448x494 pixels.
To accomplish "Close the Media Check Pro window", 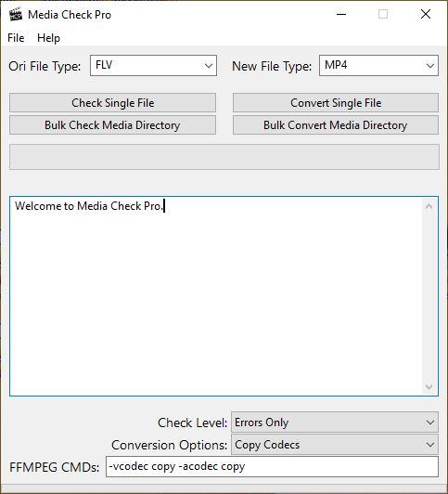I will (x=426, y=14).
